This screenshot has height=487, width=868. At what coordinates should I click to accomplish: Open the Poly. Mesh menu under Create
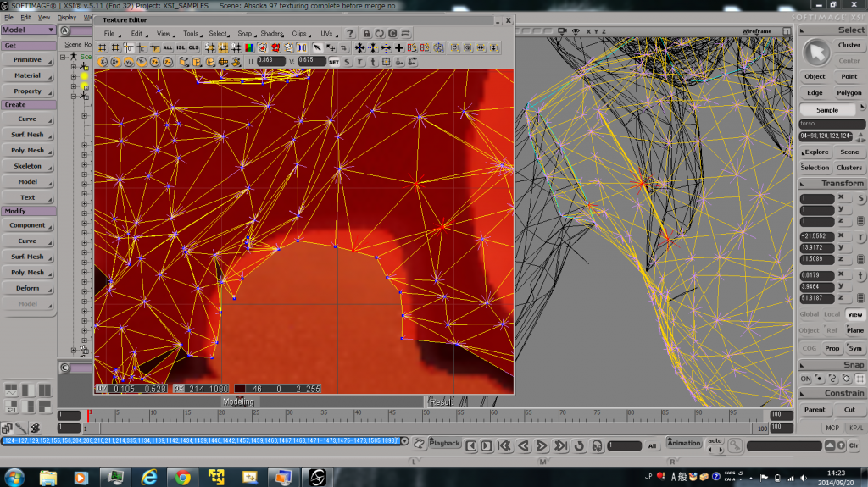[x=28, y=150]
